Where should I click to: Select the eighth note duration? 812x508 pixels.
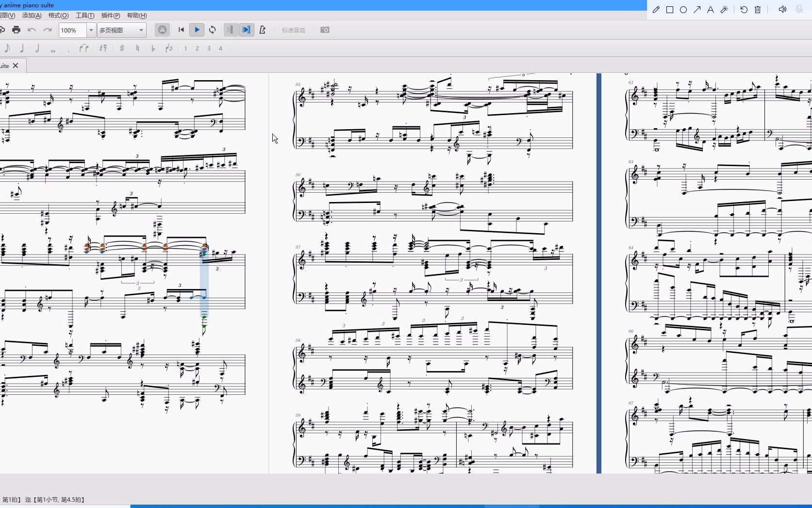tap(7, 48)
